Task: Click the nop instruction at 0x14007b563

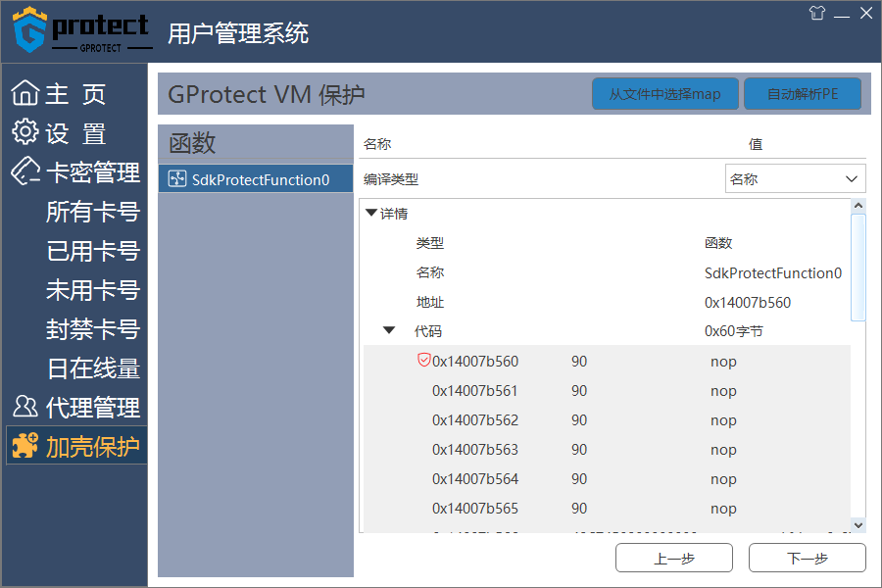Action: 723,450
